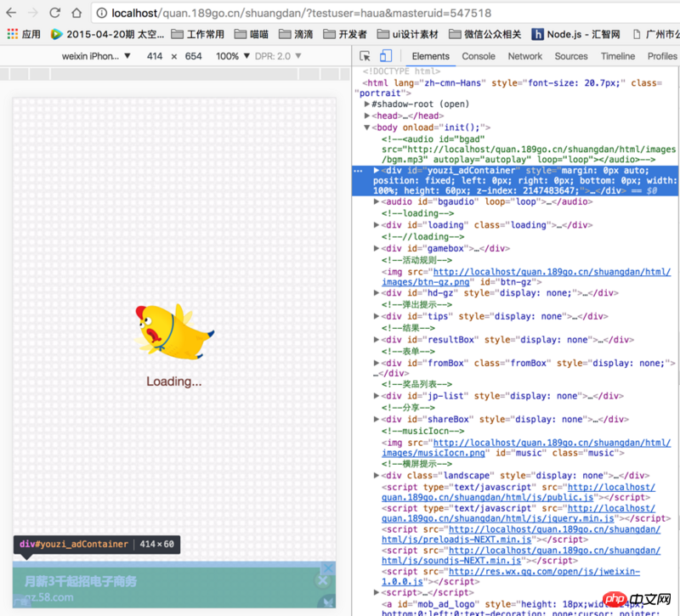Close the banner ad with the X icon
The height and width of the screenshot is (616, 680).
pyautogui.click(x=322, y=580)
